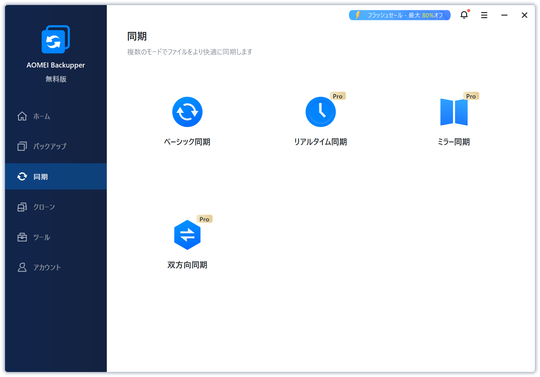Click the Pro badge on リアルタイム同期
Image resolution: width=540 pixels, height=377 pixels.
click(x=338, y=96)
